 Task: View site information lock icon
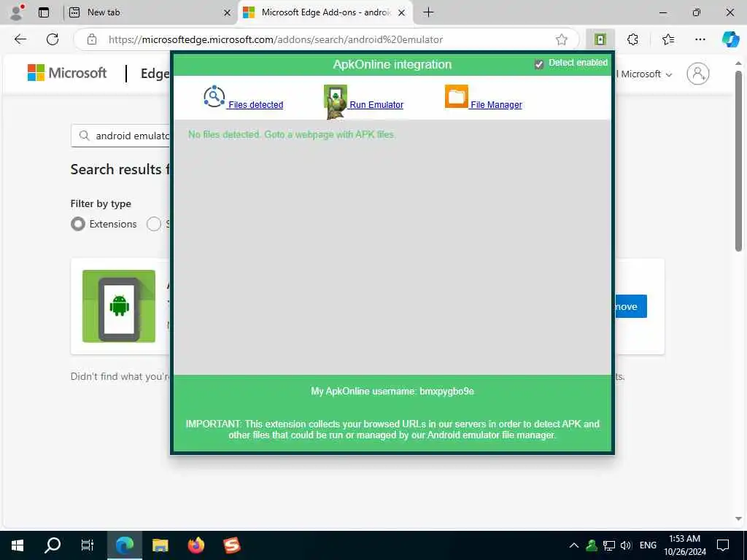[92, 39]
